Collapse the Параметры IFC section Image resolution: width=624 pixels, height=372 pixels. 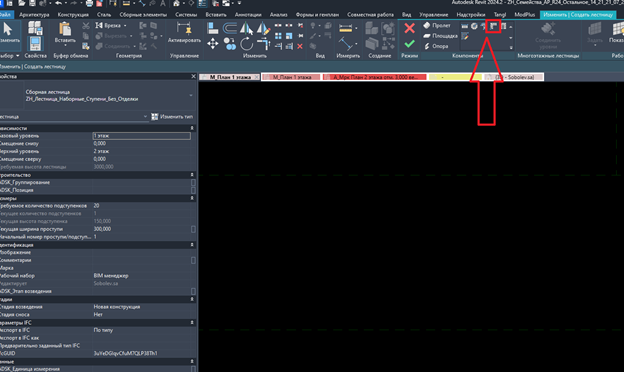click(192, 323)
